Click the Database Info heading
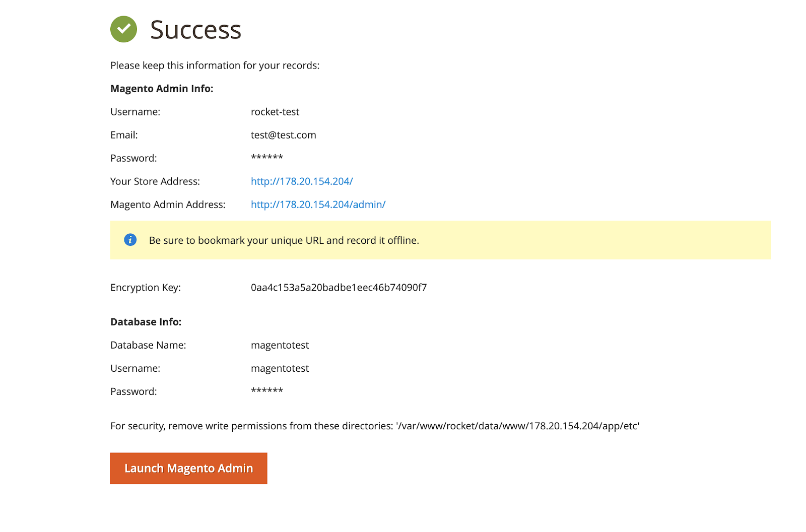Viewport: 806px width, 532px height. click(146, 322)
